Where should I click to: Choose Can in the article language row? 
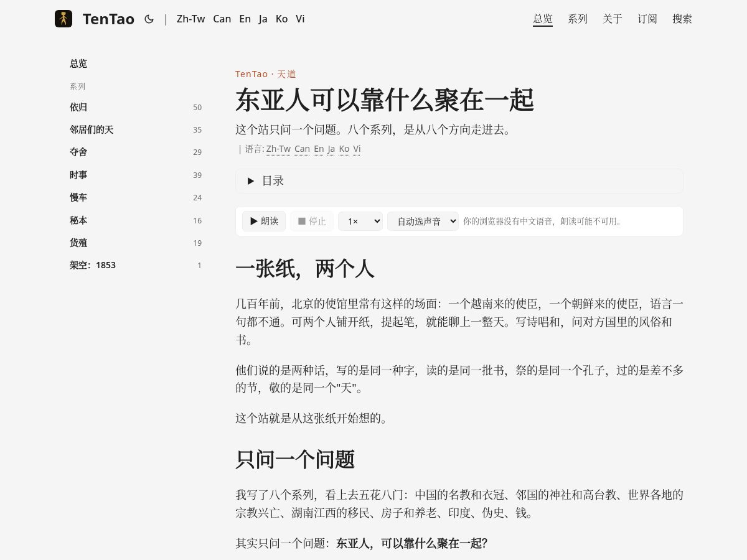click(x=302, y=149)
